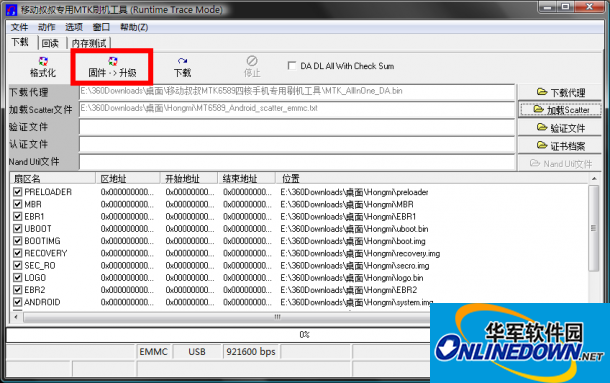Uncheck the RECOVERY partition checkbox
This screenshot has width=610, height=383.
coord(18,253)
